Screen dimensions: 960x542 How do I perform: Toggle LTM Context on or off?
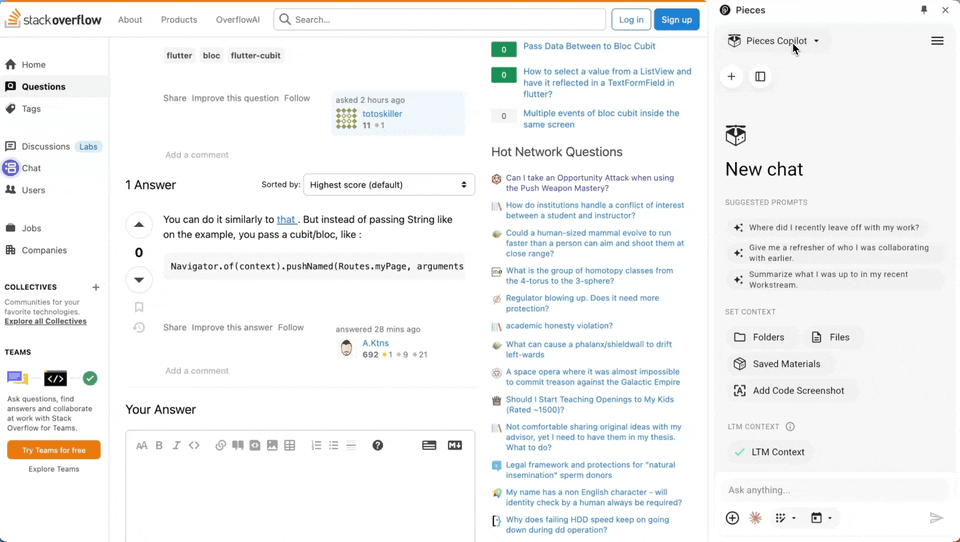[770, 452]
